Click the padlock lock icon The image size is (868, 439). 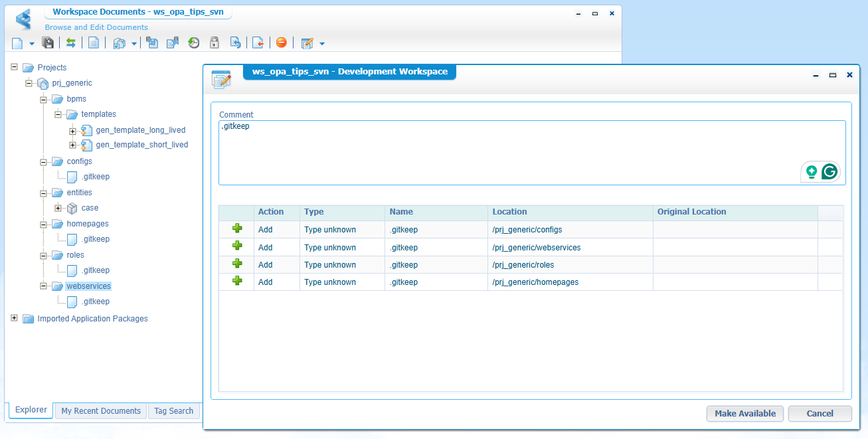[215, 43]
